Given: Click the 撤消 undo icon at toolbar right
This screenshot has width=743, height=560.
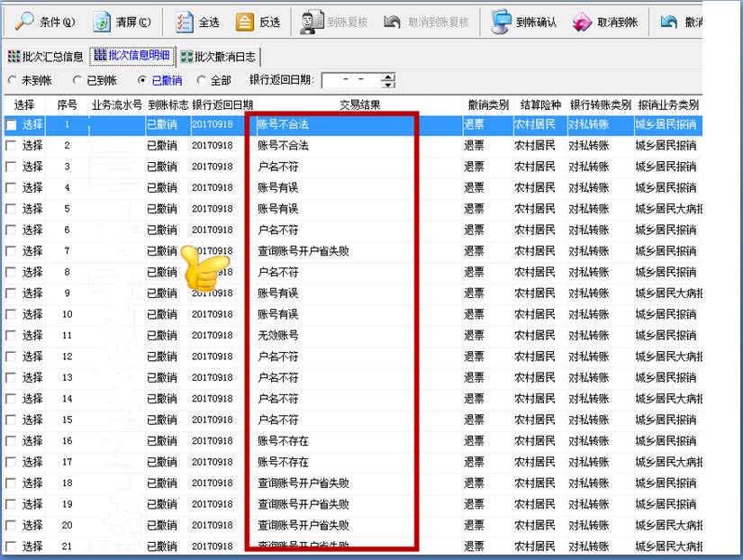Looking at the screenshot, I should [x=668, y=22].
